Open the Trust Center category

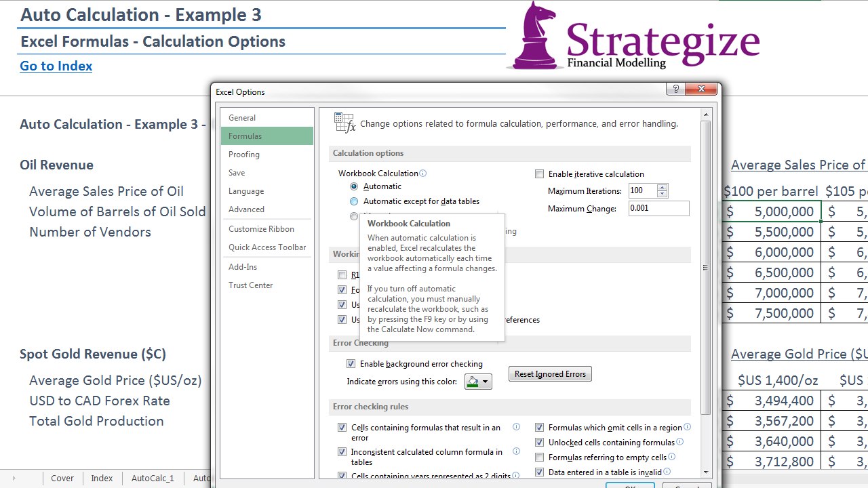[267, 285]
